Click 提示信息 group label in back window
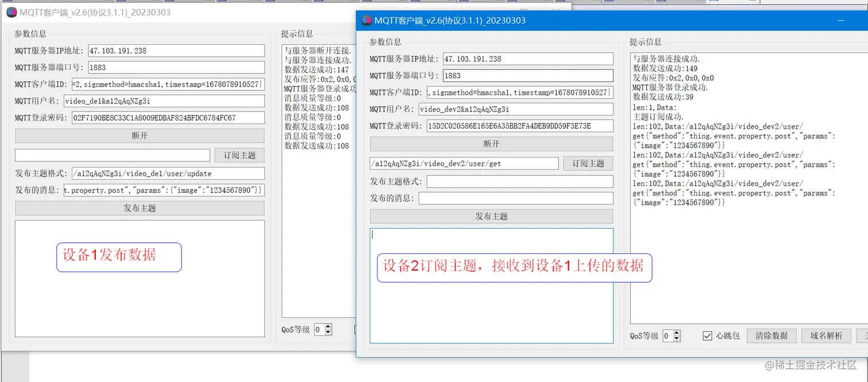This screenshot has width=868, height=382. tap(297, 34)
